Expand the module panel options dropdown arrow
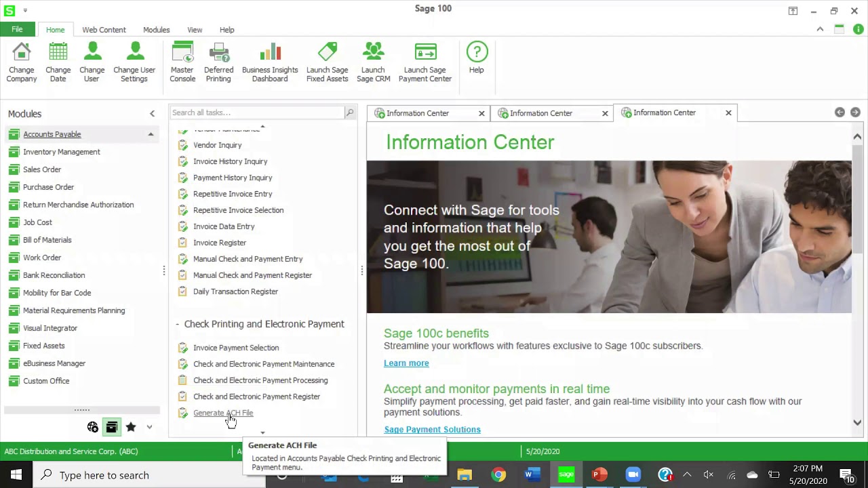The height and width of the screenshot is (488, 868). click(x=150, y=427)
